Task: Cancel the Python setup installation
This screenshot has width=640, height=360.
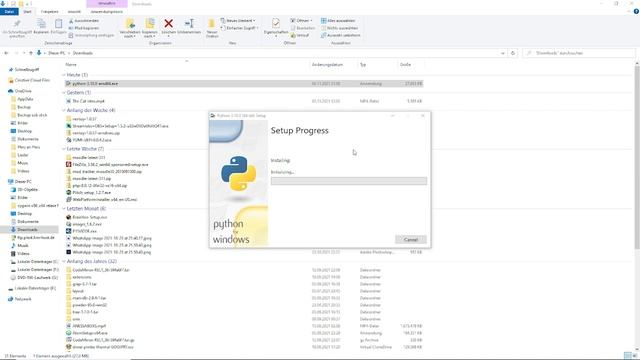Action: coord(411,240)
